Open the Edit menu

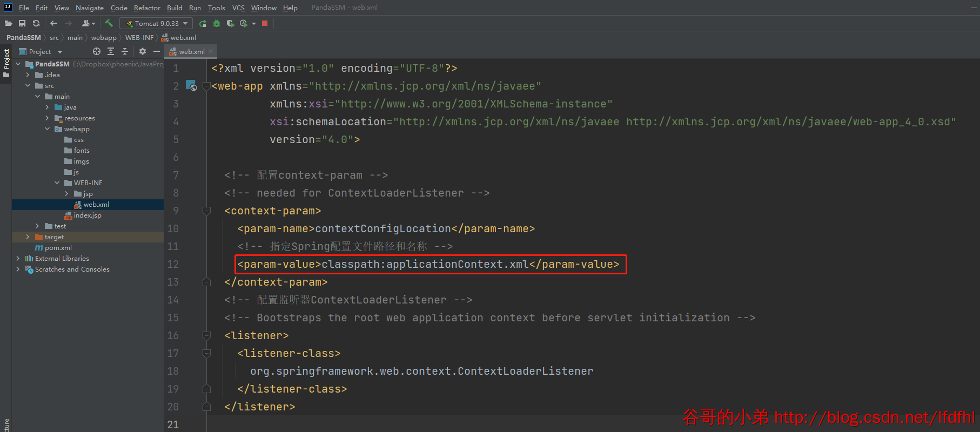42,8
